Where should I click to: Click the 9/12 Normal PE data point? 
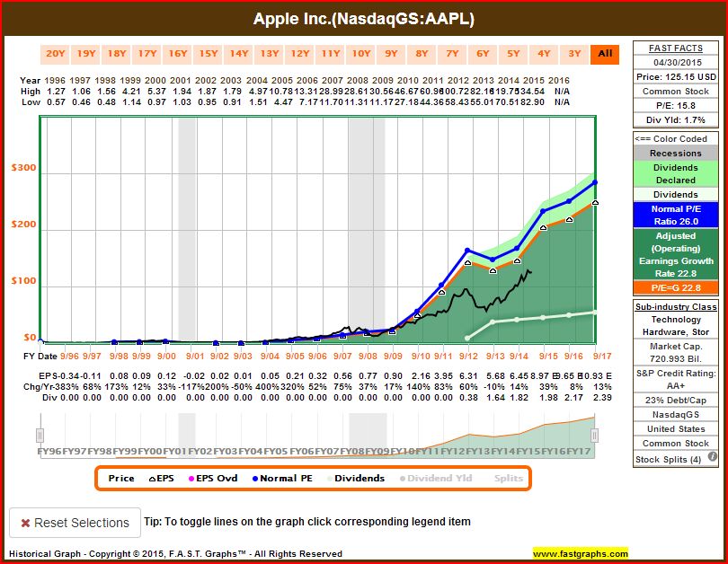click(467, 251)
